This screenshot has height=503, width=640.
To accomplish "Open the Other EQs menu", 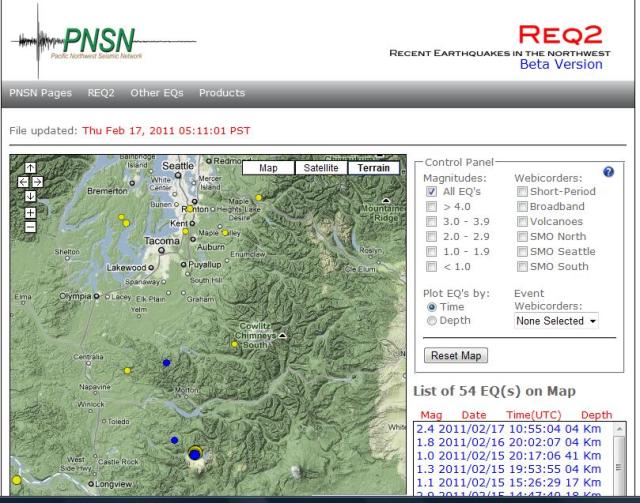I will (157, 93).
